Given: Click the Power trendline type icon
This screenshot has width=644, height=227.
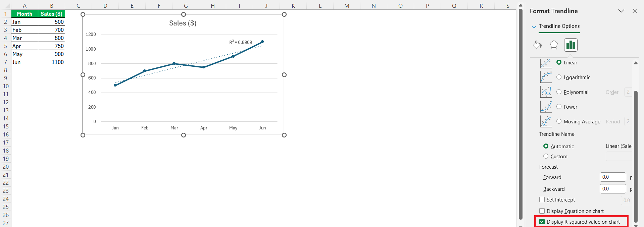Looking at the screenshot, I should [x=546, y=107].
